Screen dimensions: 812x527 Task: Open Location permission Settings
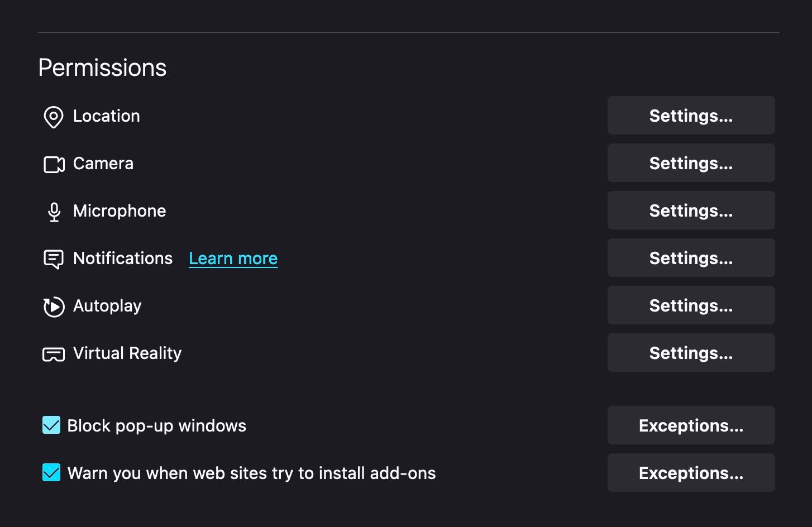pos(691,116)
